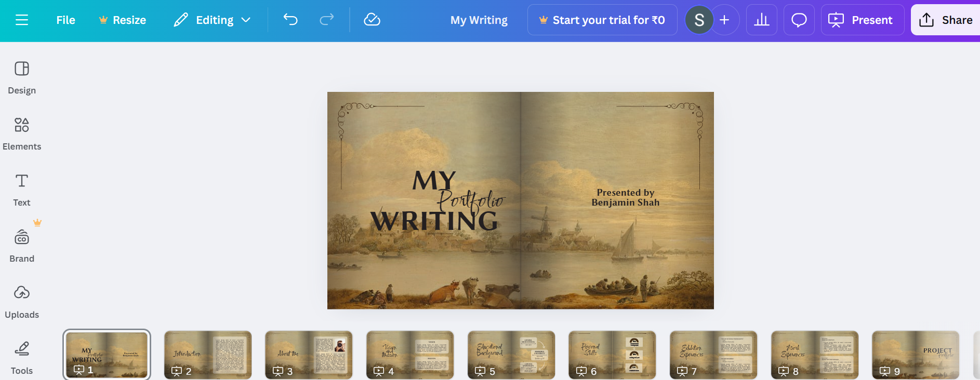Open the Brand side panel
The width and height of the screenshot is (980, 380).
(22, 246)
